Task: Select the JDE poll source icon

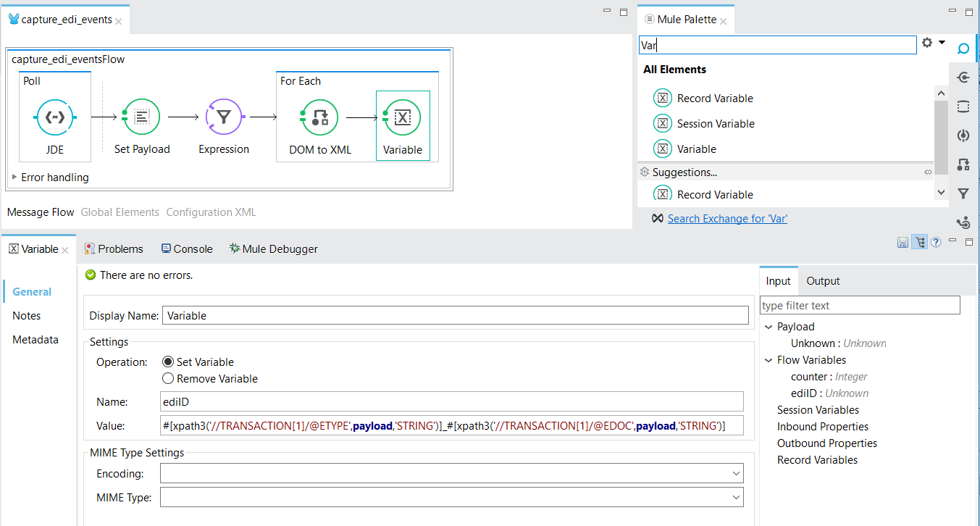Action: click(55, 117)
